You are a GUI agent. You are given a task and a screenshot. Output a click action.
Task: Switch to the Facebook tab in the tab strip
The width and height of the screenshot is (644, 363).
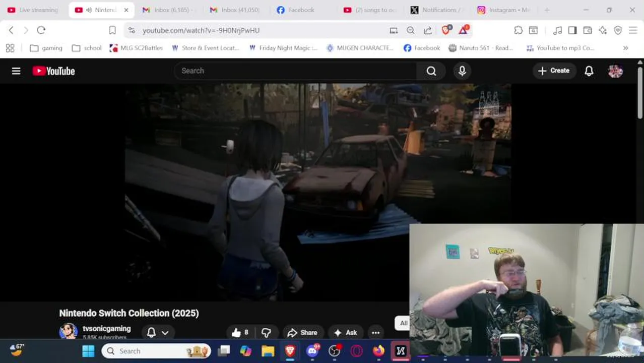(296, 10)
